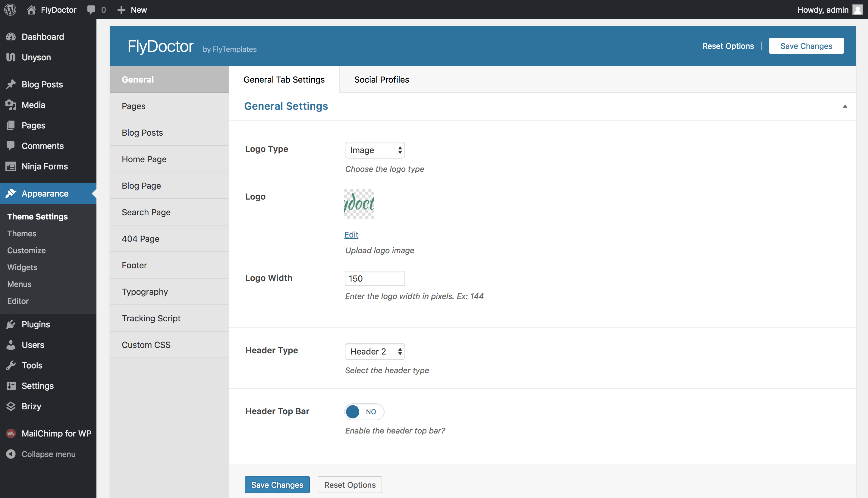Open Widgets under Appearance
Image resolution: width=868 pixels, height=498 pixels.
pyautogui.click(x=22, y=267)
